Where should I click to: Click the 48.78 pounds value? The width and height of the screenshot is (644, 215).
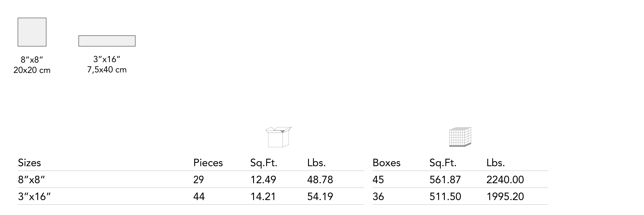[320, 180]
